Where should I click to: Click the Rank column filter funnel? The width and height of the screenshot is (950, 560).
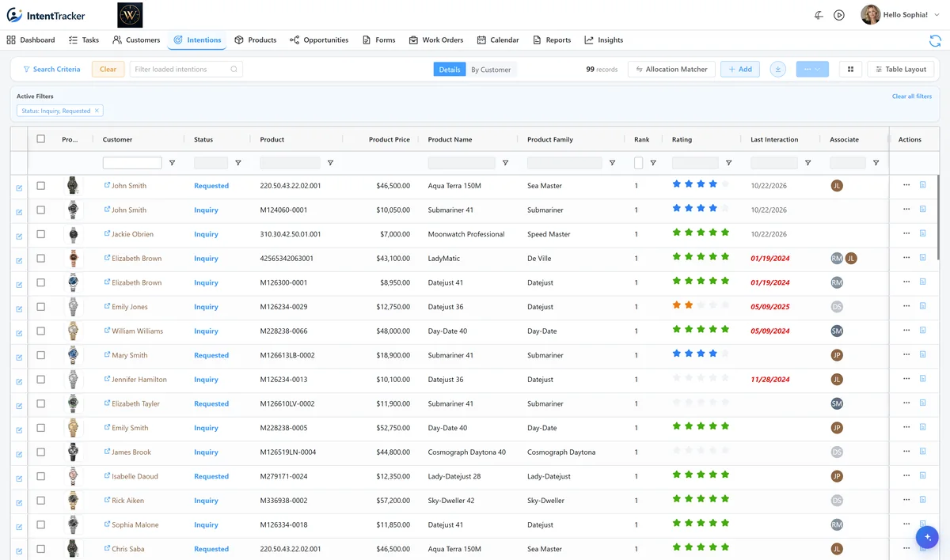653,163
